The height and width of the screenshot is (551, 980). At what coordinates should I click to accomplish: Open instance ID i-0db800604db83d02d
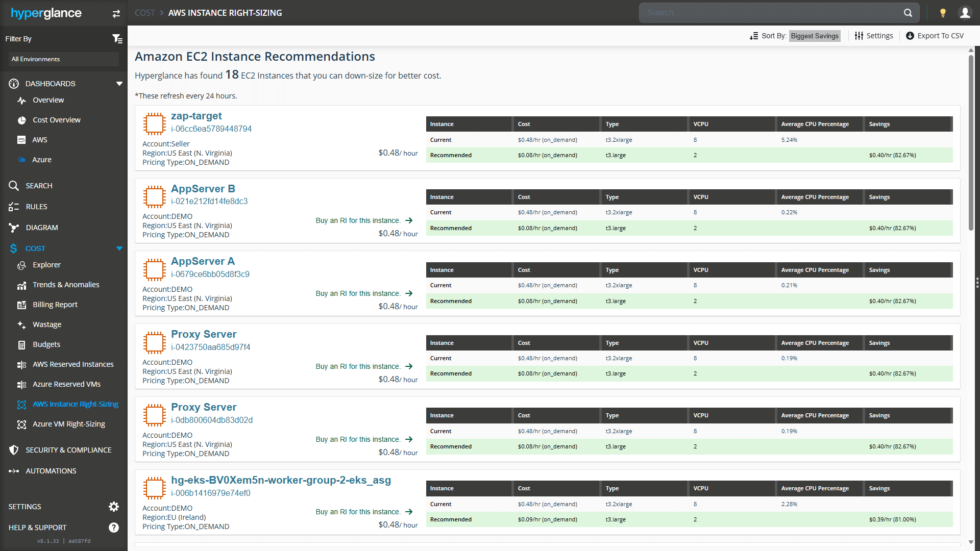point(212,420)
